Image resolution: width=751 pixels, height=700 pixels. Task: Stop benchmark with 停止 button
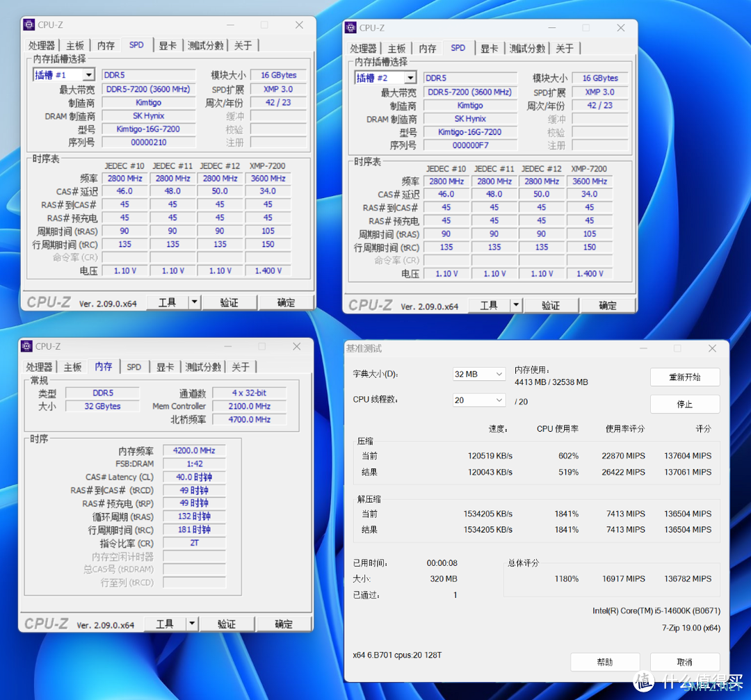pyautogui.click(x=685, y=404)
